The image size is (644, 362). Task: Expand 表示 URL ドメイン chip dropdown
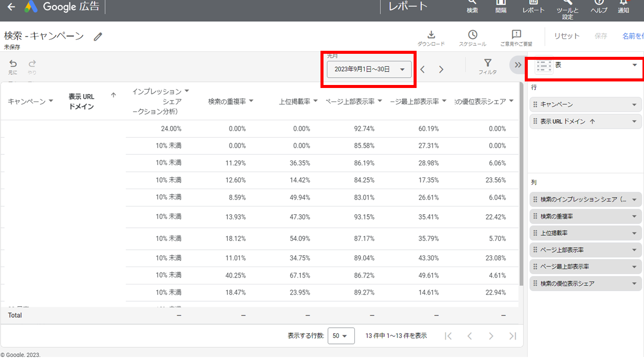pos(634,122)
